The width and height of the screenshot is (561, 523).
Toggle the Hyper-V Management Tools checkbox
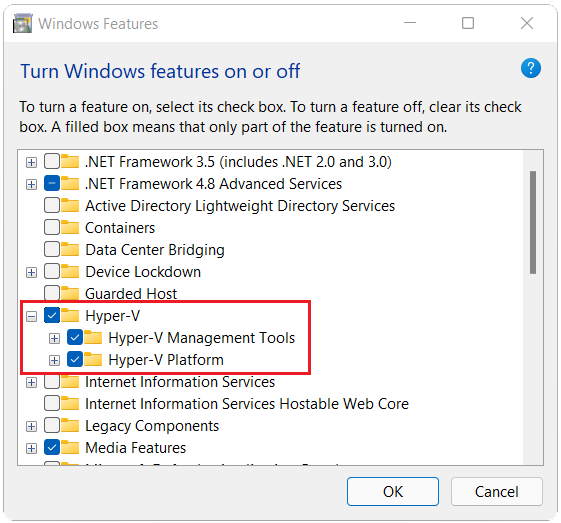tap(75, 337)
